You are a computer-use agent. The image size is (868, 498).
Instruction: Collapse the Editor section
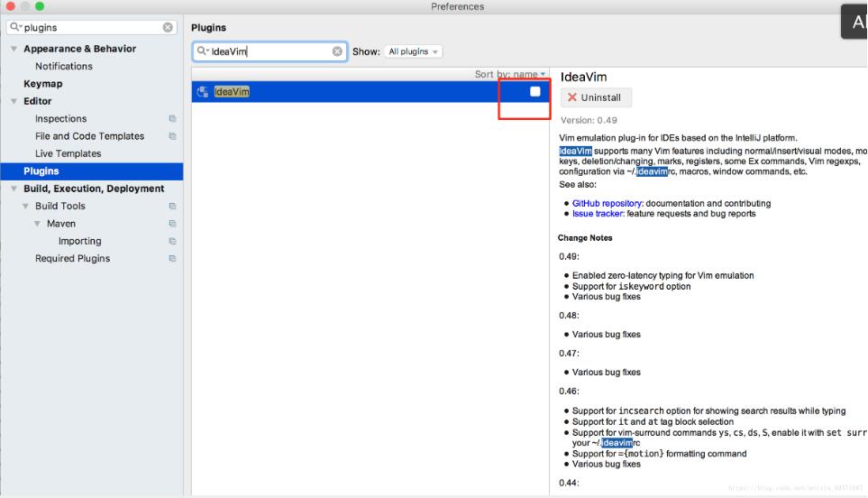tap(14, 101)
